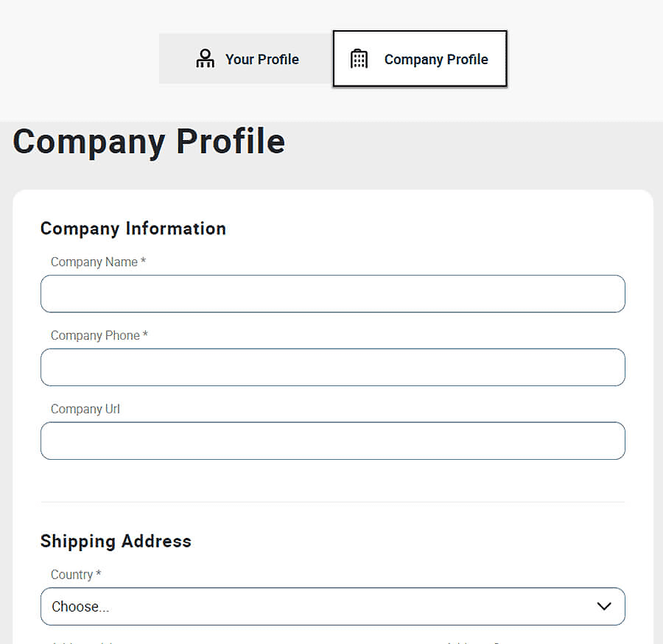The width and height of the screenshot is (663, 644).
Task: Click the building icon on Company Profile tab
Action: coord(359,59)
